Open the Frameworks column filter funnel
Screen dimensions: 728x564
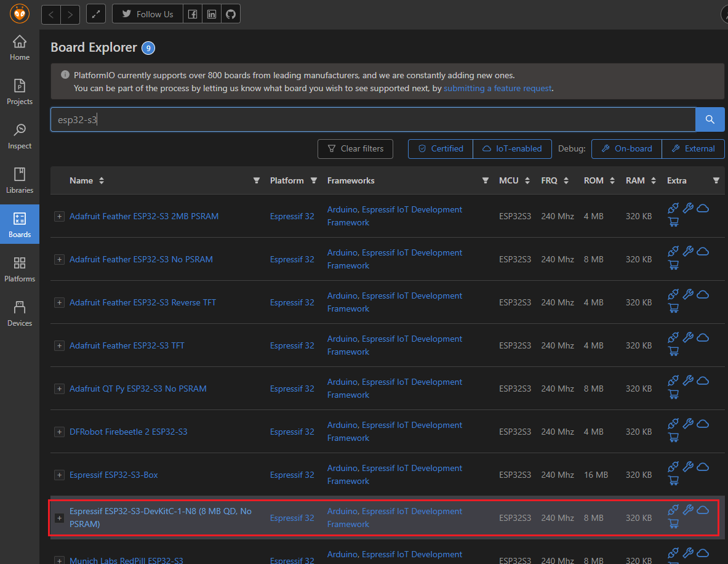(485, 180)
